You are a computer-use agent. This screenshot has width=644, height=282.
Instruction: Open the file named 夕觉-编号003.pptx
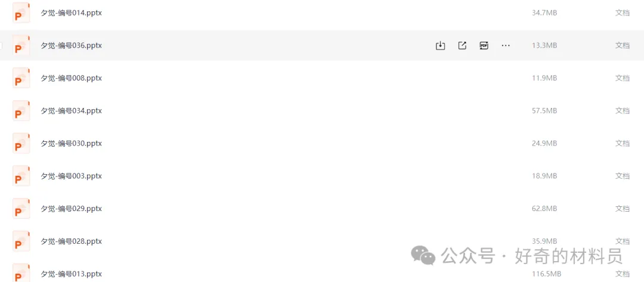tap(71, 176)
